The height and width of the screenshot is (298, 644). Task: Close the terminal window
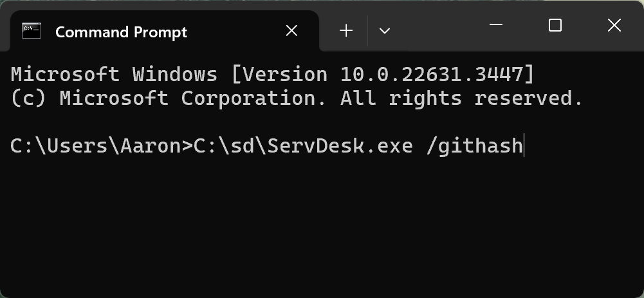coord(614,26)
